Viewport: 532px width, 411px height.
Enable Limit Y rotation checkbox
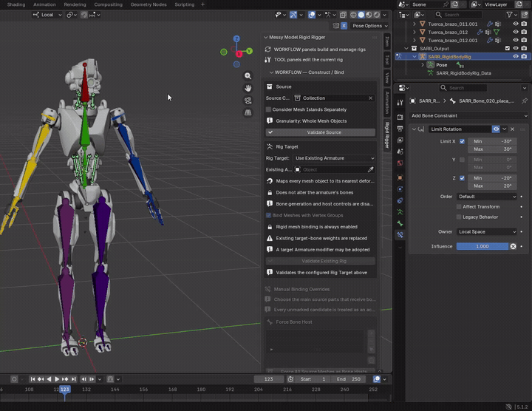pos(462,160)
